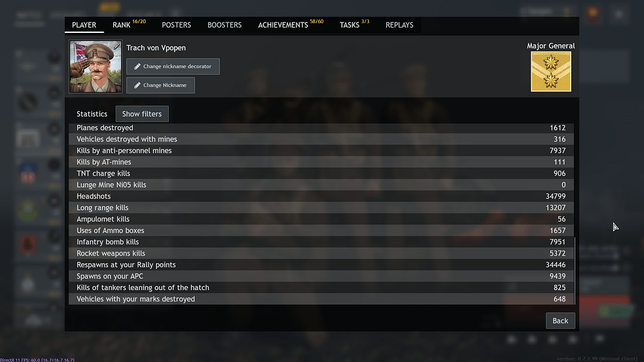644x362 pixels.
Task: Open the POSTERS tab
Action: coord(176,25)
